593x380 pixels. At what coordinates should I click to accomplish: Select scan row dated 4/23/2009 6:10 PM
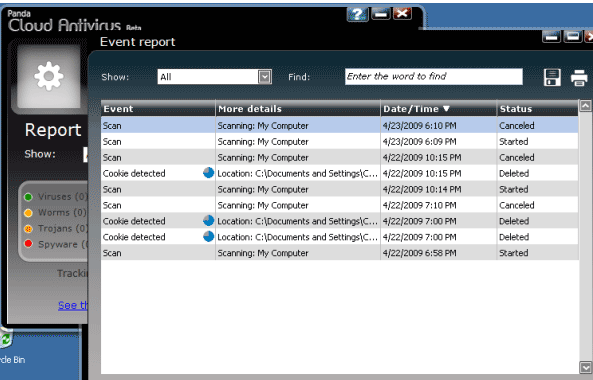[340, 126]
